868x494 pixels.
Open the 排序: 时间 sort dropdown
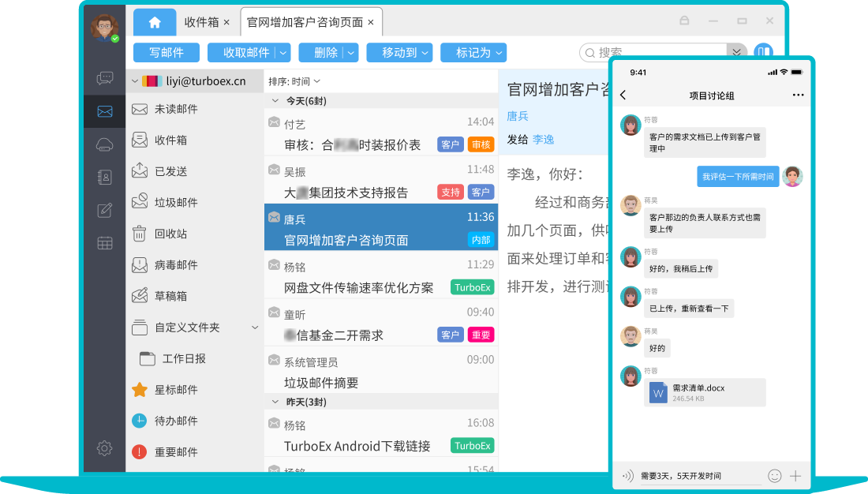point(294,81)
